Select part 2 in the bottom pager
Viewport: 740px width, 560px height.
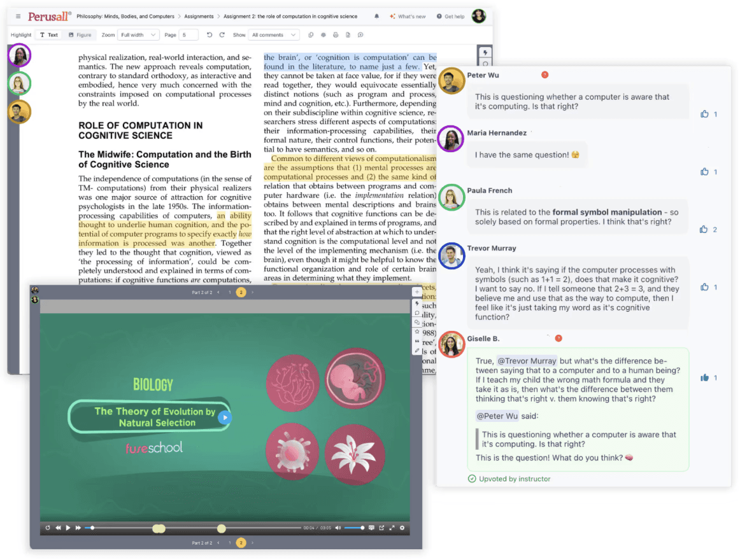pyautogui.click(x=241, y=543)
